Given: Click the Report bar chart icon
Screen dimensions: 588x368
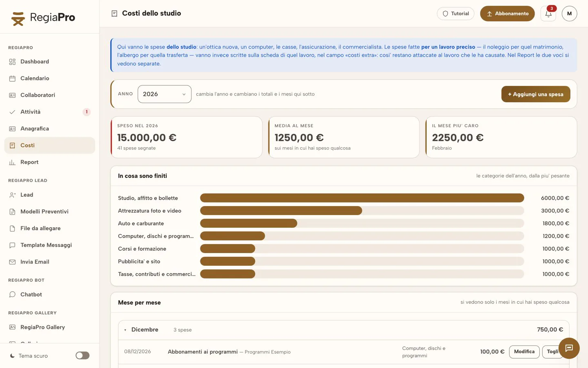Looking at the screenshot, I should [12, 162].
